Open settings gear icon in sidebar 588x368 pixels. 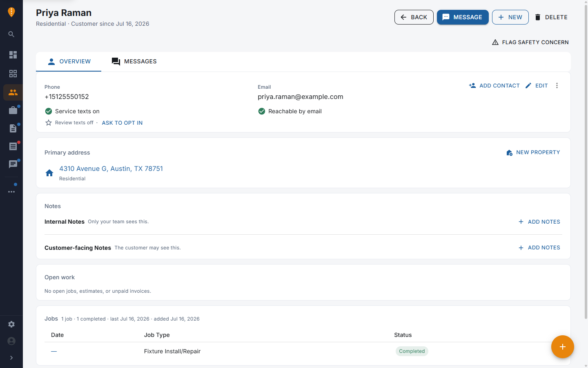[x=11, y=324]
